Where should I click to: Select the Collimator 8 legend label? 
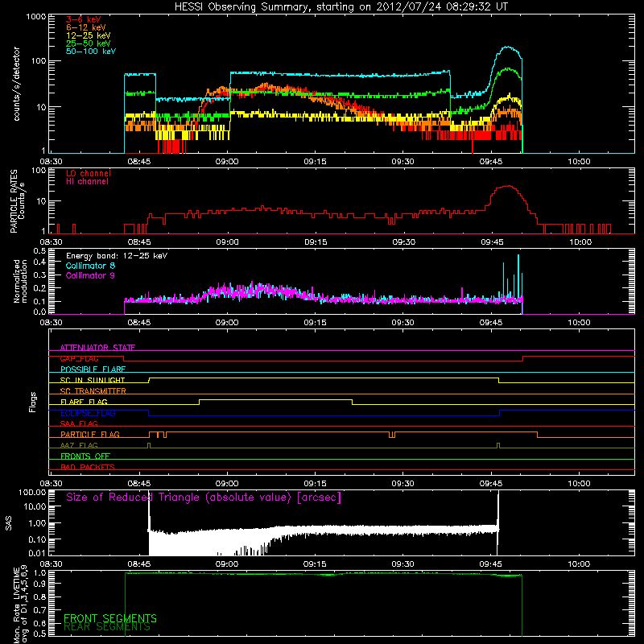coord(90,266)
